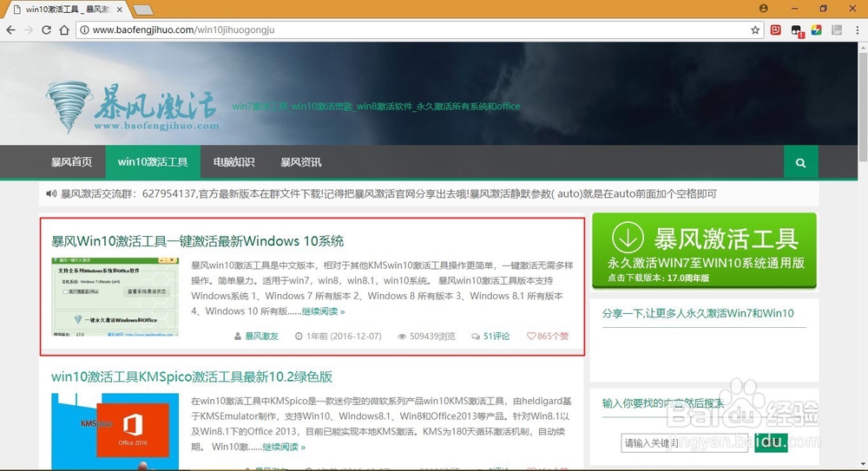Open 电脑知识 in the navigation bar
Viewport: 868px width, 471px height.
pyautogui.click(x=233, y=162)
